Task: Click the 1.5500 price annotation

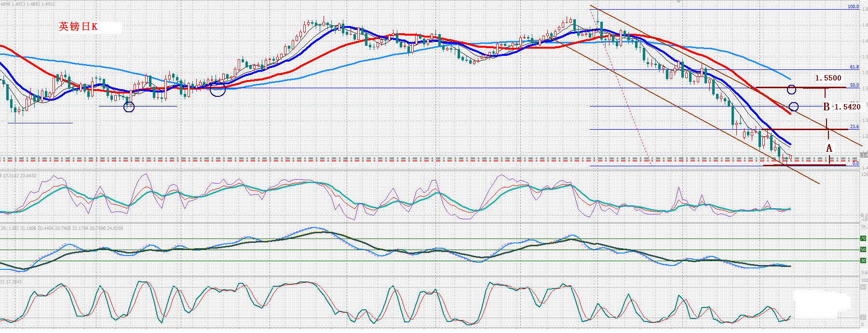Action: click(828, 78)
